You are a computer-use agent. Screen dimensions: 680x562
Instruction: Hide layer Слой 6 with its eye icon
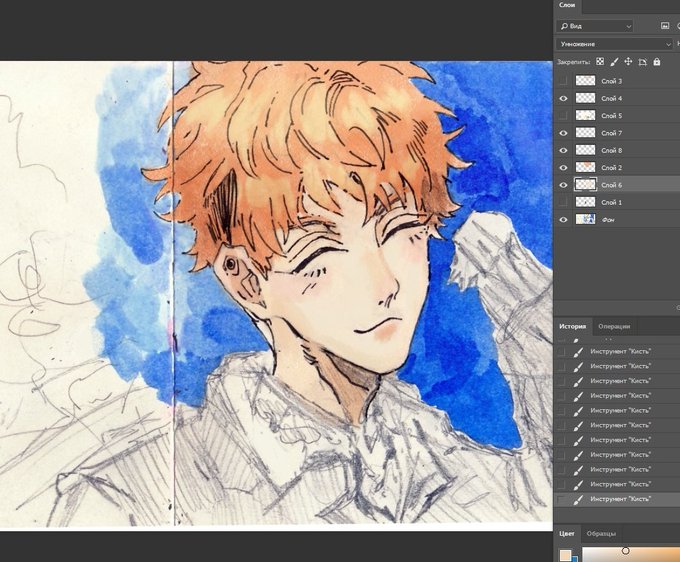563,185
